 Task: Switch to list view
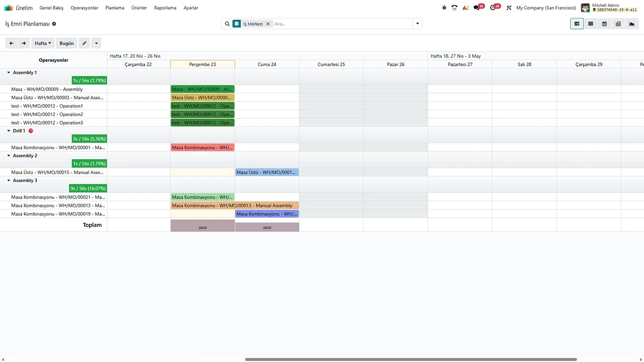tap(591, 24)
